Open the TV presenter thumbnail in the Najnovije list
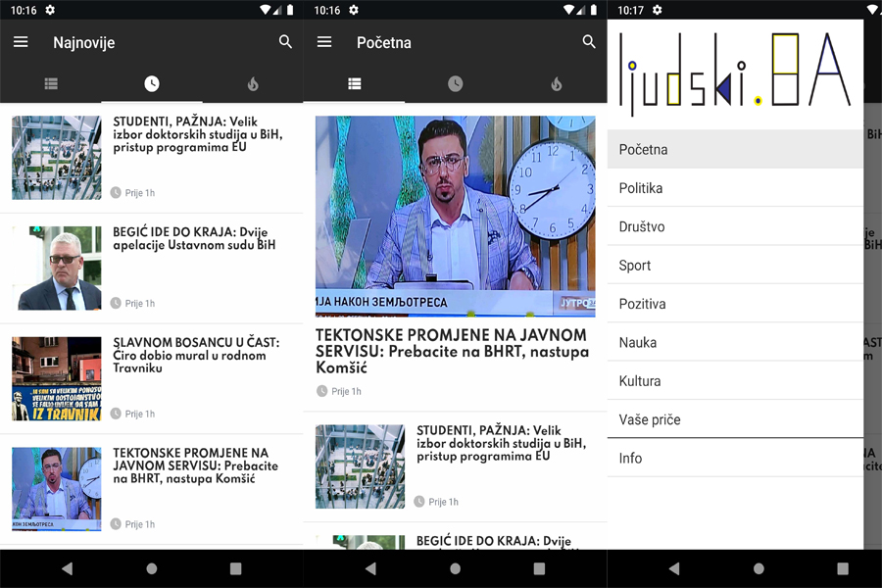882x588 pixels. [x=57, y=489]
